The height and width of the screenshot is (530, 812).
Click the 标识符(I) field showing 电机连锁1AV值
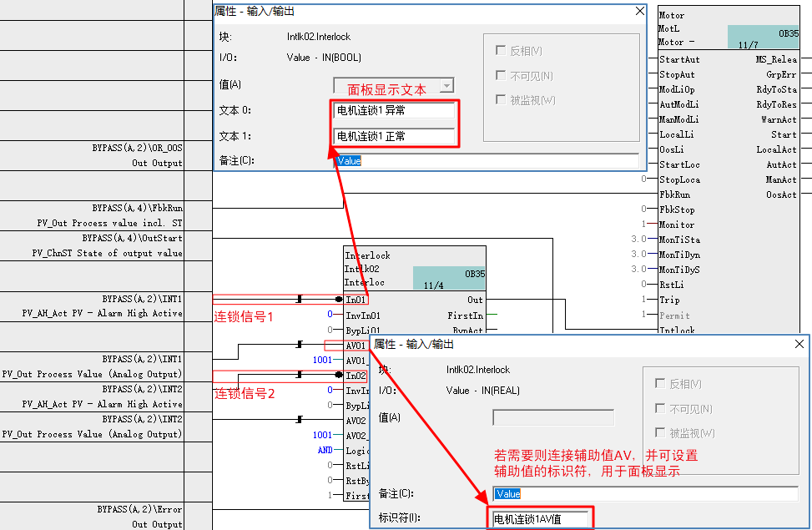click(539, 518)
